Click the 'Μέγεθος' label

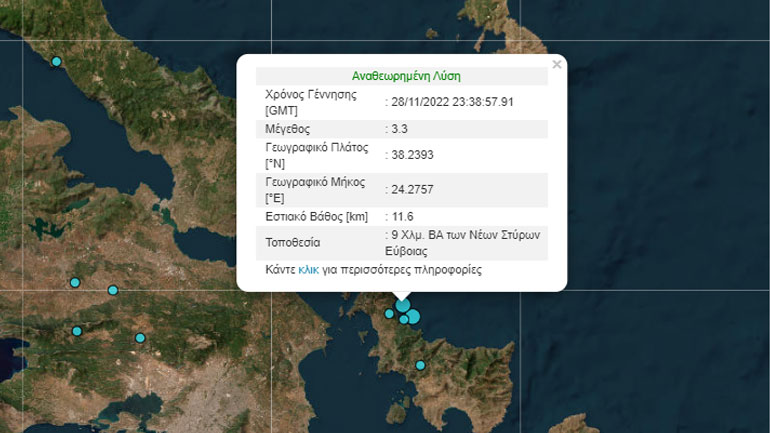[x=287, y=129]
